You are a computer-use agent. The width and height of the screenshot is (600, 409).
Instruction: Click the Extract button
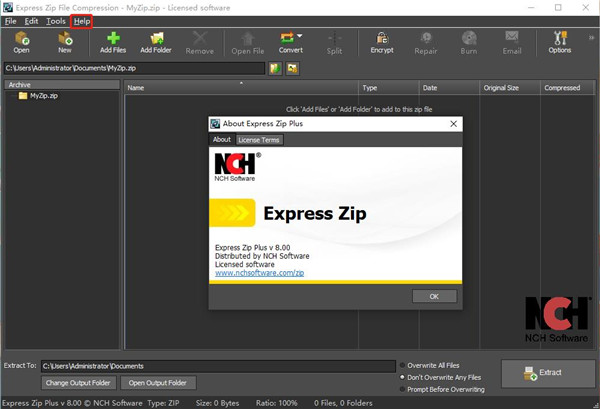click(548, 373)
